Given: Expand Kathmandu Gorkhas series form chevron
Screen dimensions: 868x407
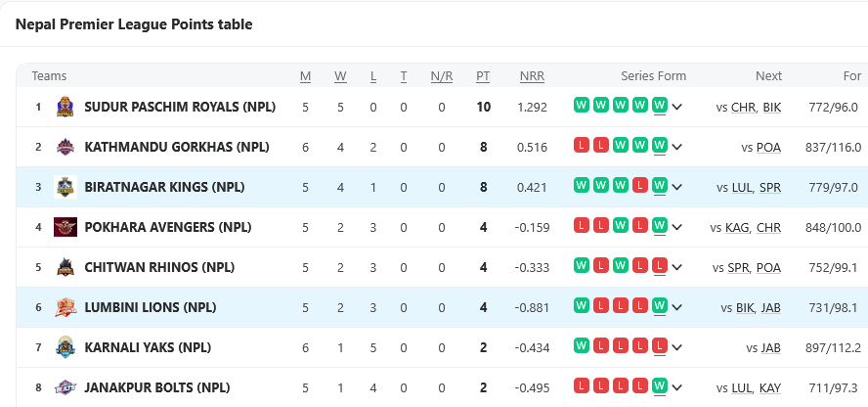Looking at the screenshot, I should point(676,147).
